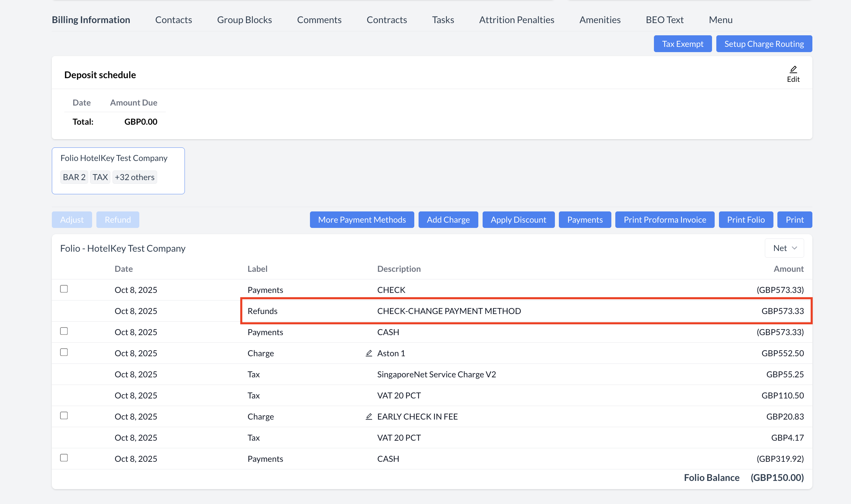851x504 pixels.
Task: Tick the checkbox for the CHECK payment row
Action: click(64, 289)
